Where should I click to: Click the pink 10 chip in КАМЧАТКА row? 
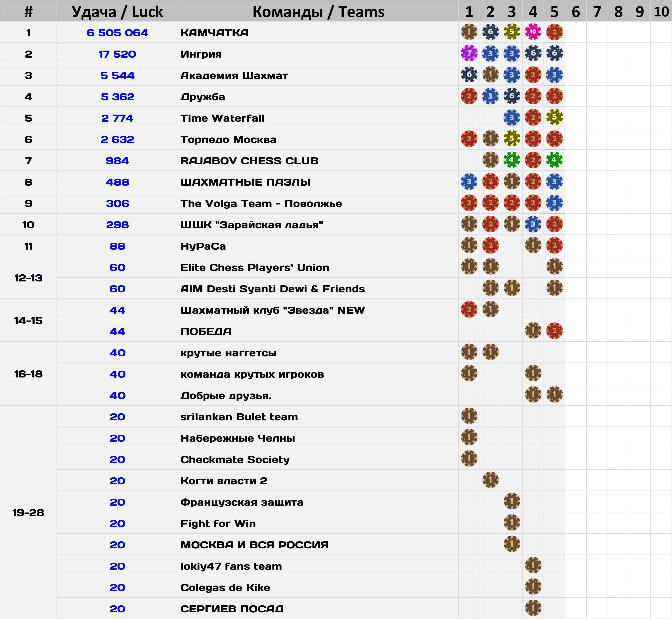click(x=533, y=32)
